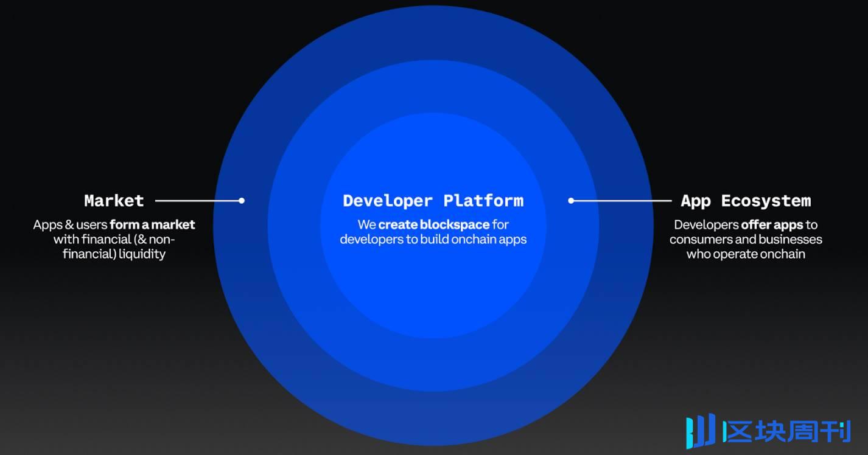Click the "consumers and businesses" text line
Image resolution: width=868 pixels, height=455 pixels.
point(746,239)
